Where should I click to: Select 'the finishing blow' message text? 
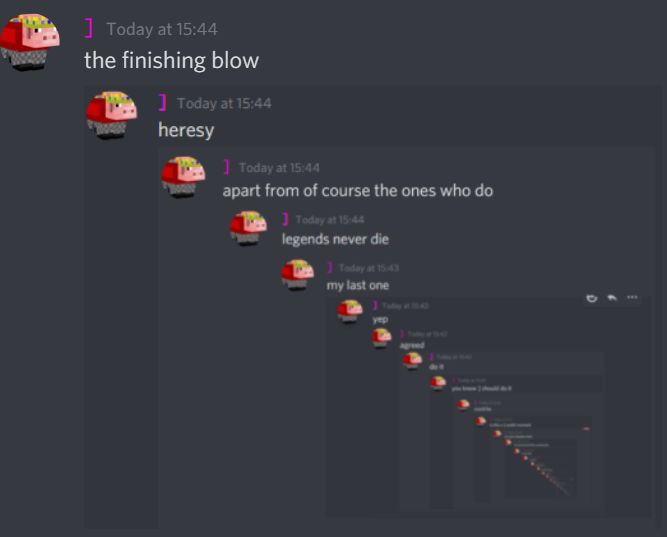coord(171,60)
